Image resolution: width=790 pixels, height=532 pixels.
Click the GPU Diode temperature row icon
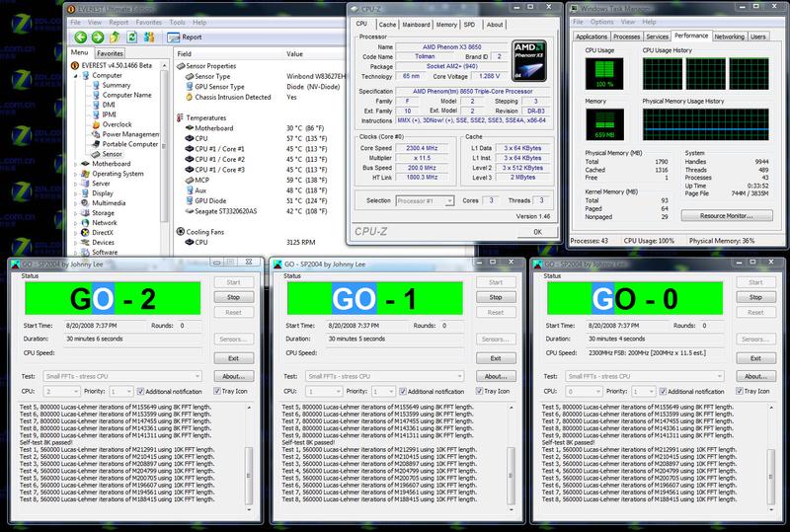tap(190, 200)
